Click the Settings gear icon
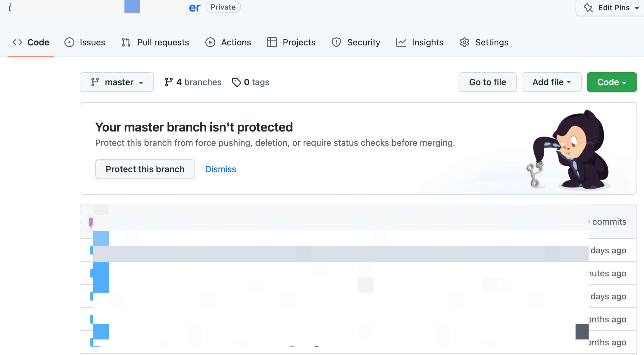Screen dimensions: 644x355 pyautogui.click(x=464, y=42)
